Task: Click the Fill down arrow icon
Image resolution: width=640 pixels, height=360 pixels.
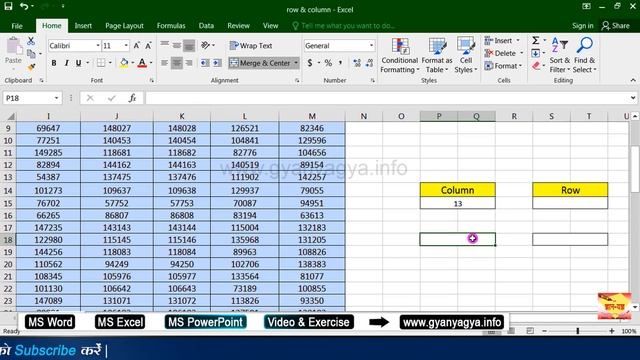Action: (x=536, y=53)
